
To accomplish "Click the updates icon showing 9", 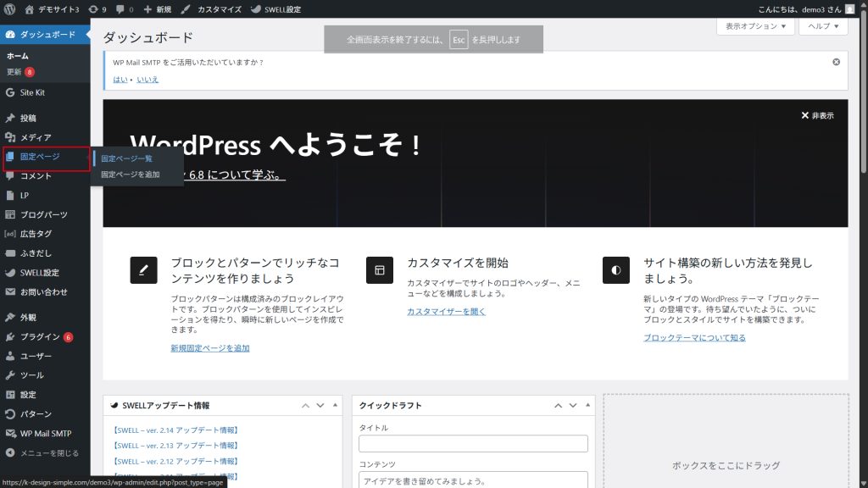I will (97, 9).
